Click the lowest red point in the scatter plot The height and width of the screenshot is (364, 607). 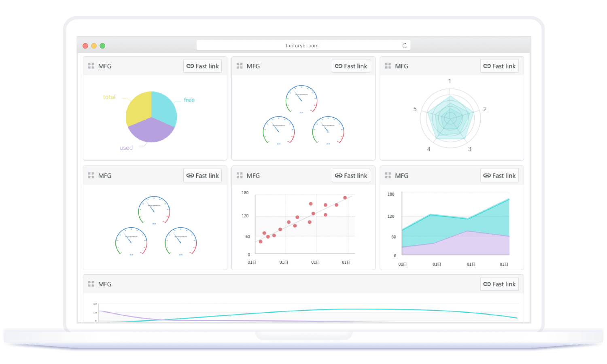click(261, 241)
